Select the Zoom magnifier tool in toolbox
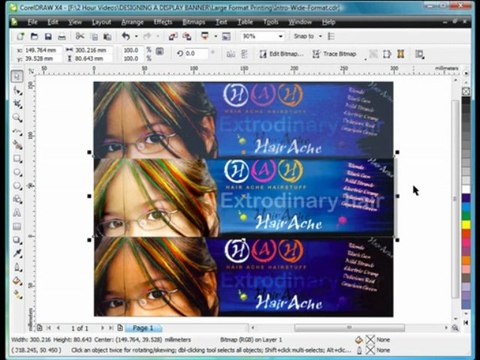480x360 pixels. click(x=17, y=118)
